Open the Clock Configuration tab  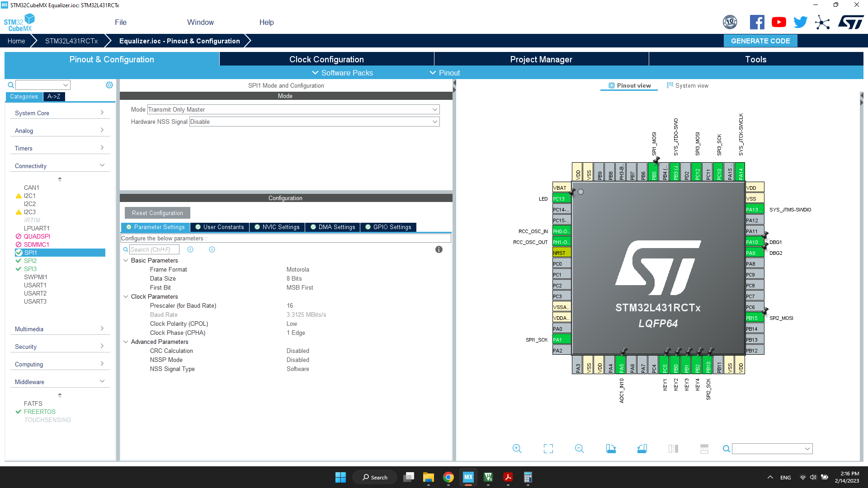click(326, 59)
